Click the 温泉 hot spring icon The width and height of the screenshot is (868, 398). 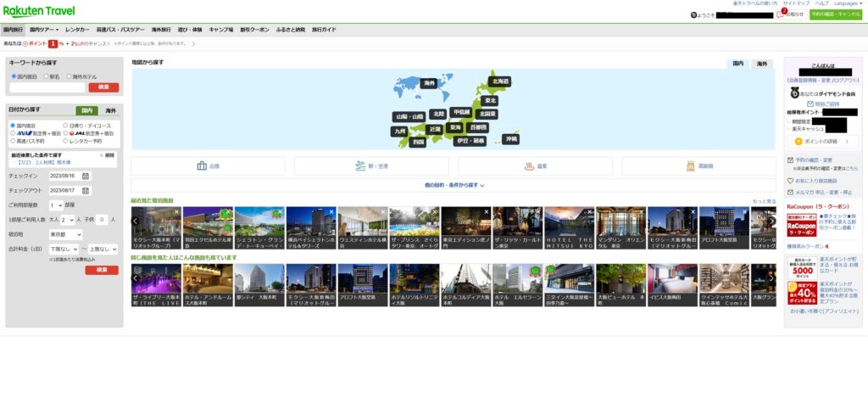[527, 166]
